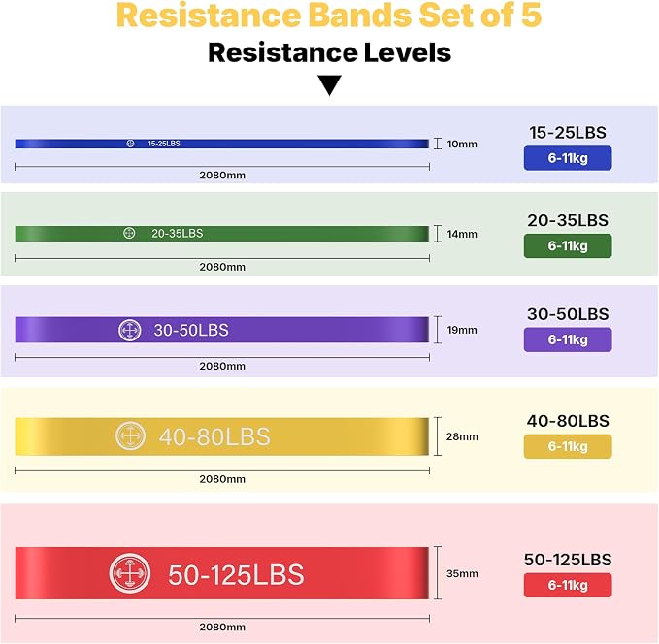Click the dumbbell logo on the purple band
The height and width of the screenshot is (644, 659).
click(x=130, y=330)
